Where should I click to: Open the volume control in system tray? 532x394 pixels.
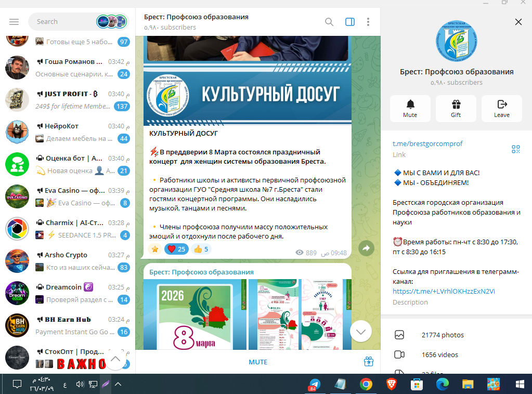(x=80, y=384)
